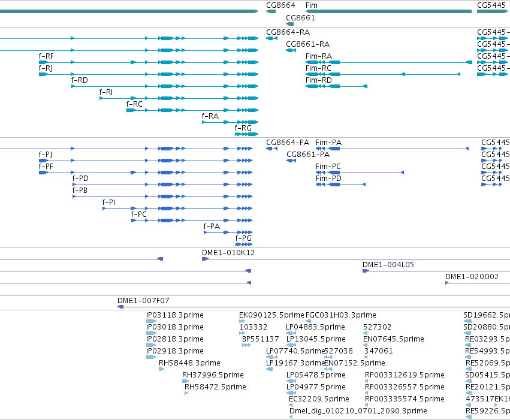Viewport: 510px width, 420px height.
Task: Select the Fim gene bar glyph
Action: point(388,11)
